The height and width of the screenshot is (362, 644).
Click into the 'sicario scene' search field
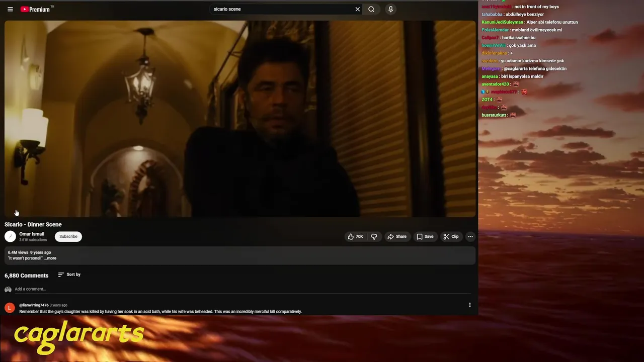coord(282,9)
